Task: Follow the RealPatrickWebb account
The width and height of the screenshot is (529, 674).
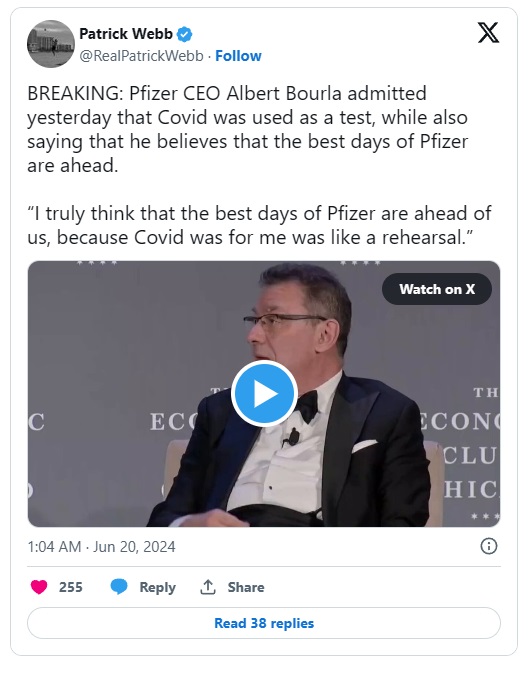Action: (x=238, y=56)
